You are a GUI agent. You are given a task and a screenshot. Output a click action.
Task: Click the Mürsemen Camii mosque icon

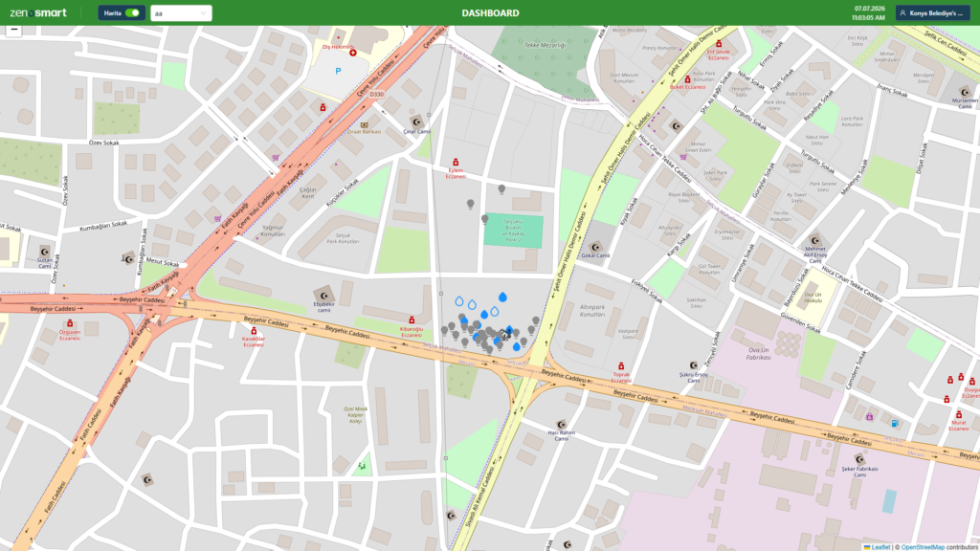[965, 93]
